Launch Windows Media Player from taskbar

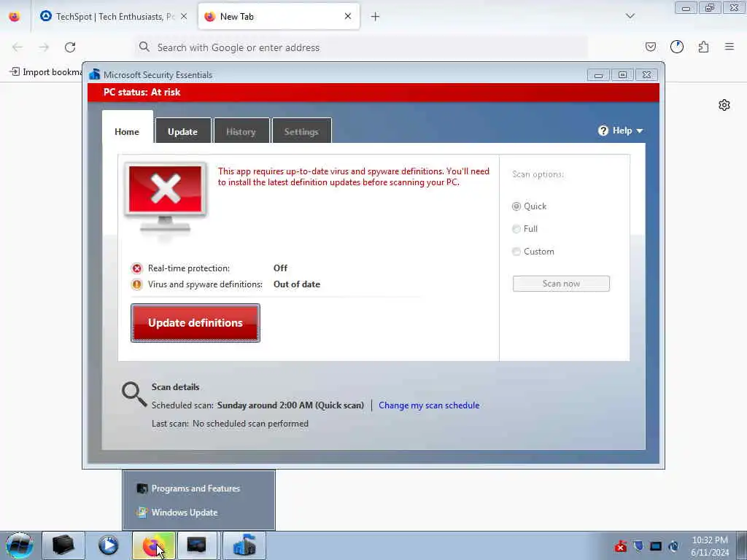[108, 545]
